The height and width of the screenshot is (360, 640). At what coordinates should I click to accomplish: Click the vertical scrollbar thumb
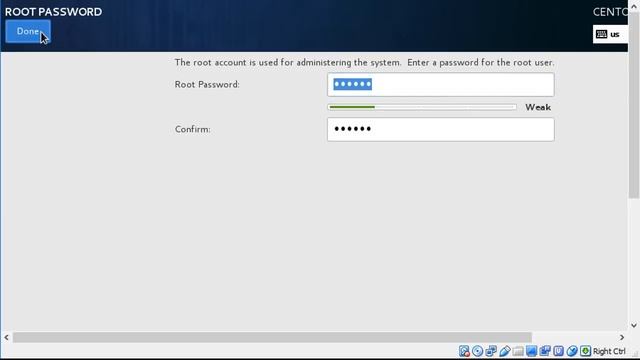click(x=634, y=105)
